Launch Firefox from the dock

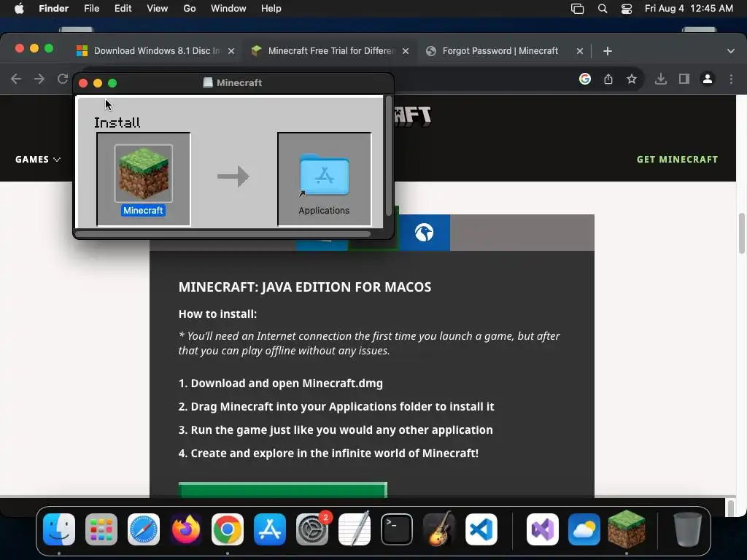[186, 529]
